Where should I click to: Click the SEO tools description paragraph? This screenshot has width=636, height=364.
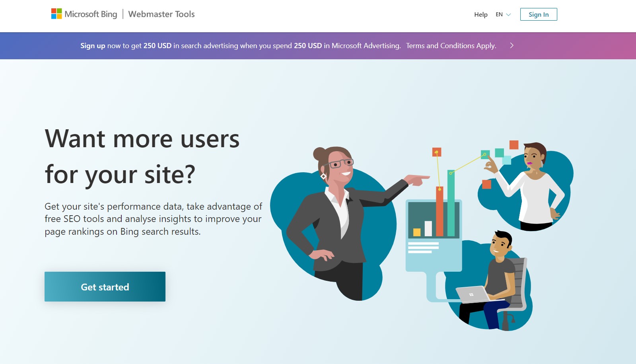point(153,219)
